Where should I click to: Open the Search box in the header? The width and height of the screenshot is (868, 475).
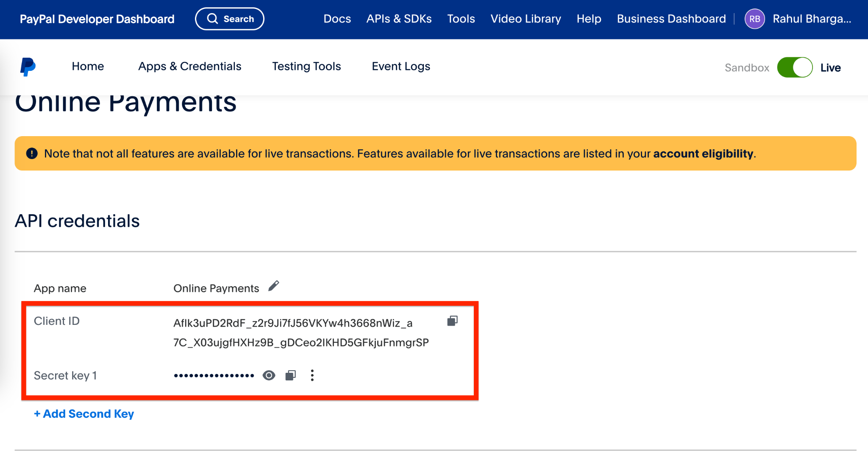click(230, 19)
